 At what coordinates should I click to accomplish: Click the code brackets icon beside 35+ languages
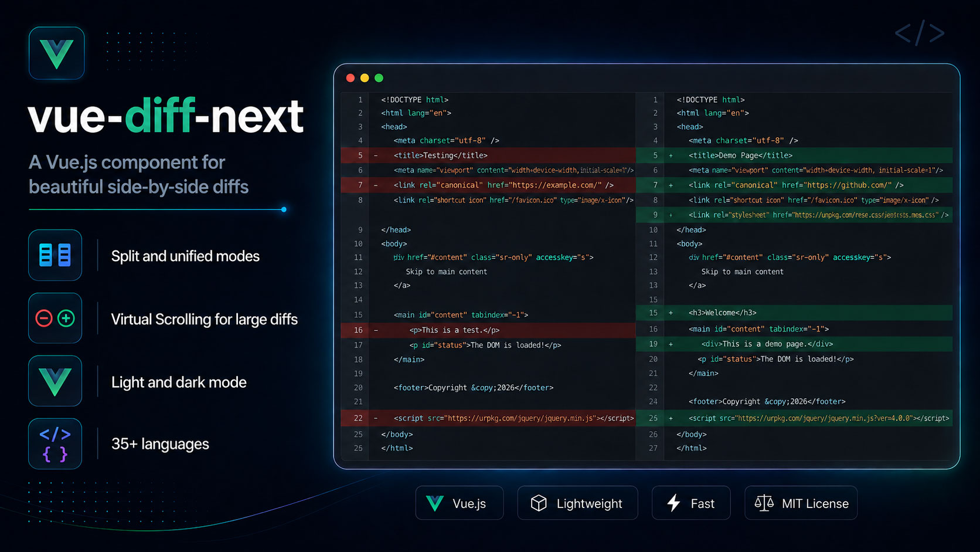55,444
